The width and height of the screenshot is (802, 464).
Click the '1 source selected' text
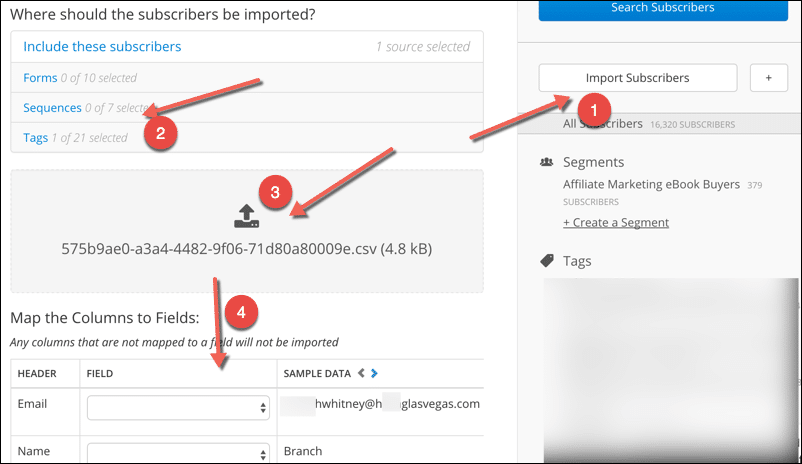point(423,47)
